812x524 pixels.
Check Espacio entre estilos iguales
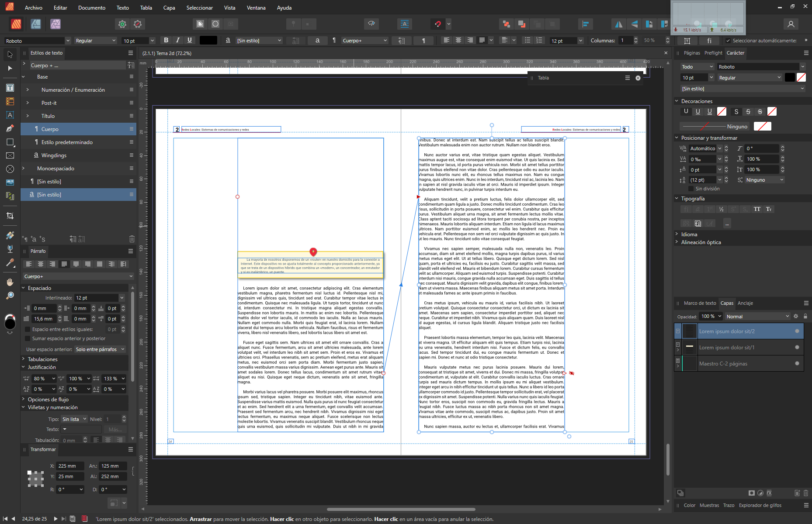click(28, 329)
